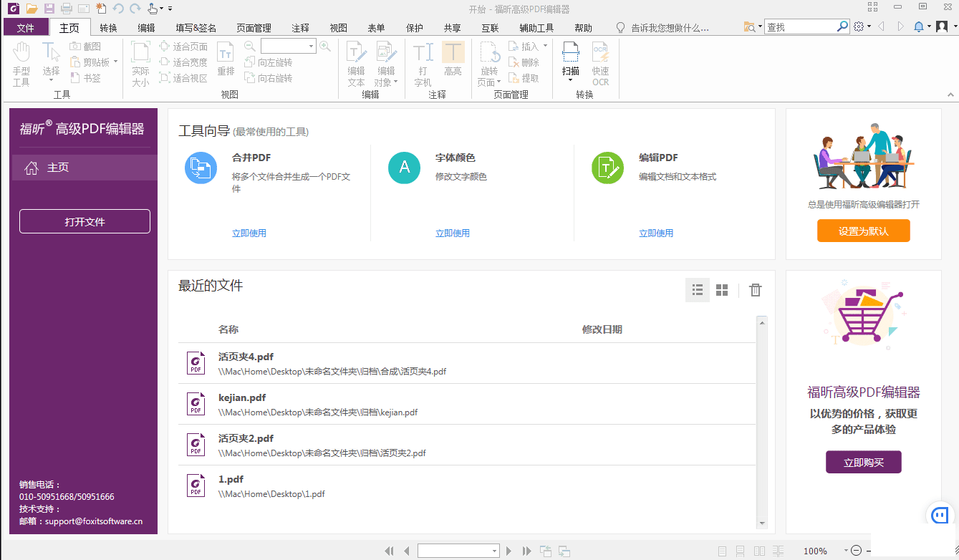Click the Snapshot (截图) camera tool
Screen dimensions: 959x560
(85, 47)
